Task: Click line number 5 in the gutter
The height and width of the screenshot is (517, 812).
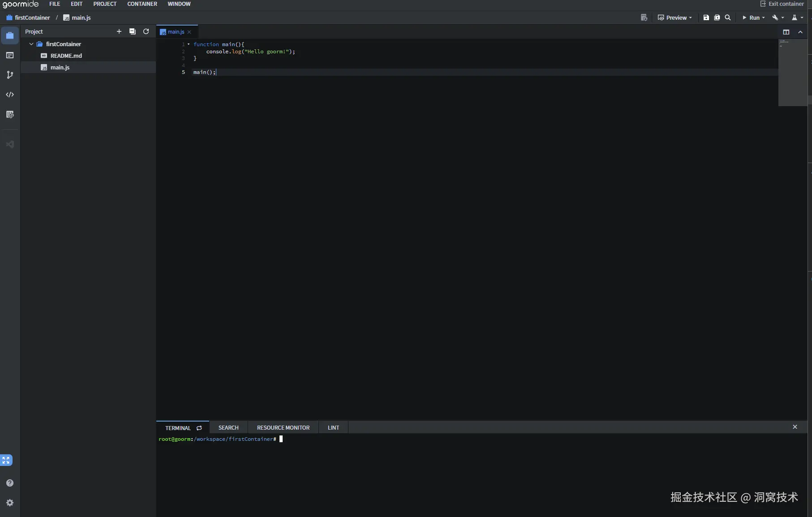Action: pyautogui.click(x=183, y=72)
